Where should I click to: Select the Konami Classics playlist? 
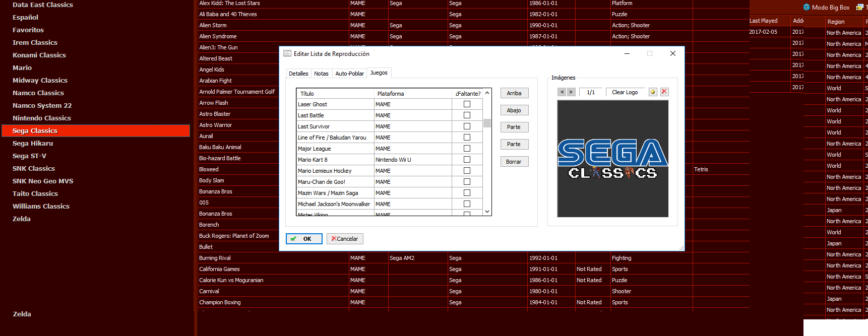[x=39, y=55]
